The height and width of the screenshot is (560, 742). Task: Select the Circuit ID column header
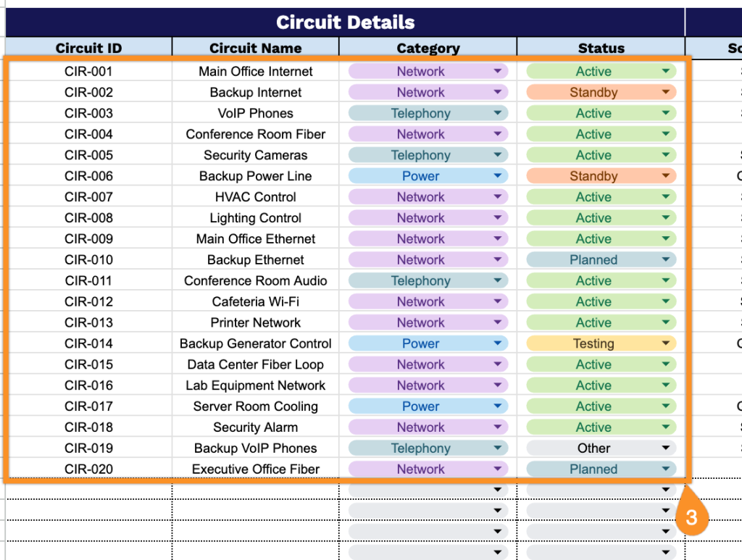point(88,48)
